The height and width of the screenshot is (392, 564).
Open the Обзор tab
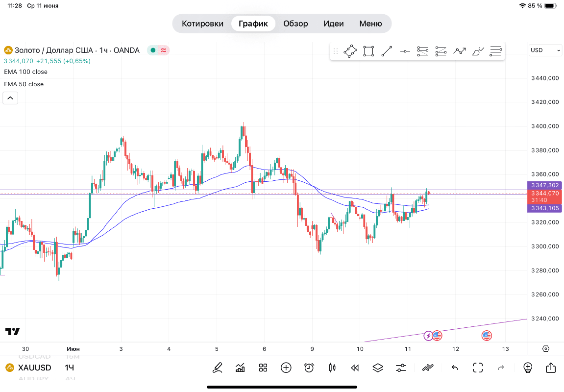pos(295,24)
